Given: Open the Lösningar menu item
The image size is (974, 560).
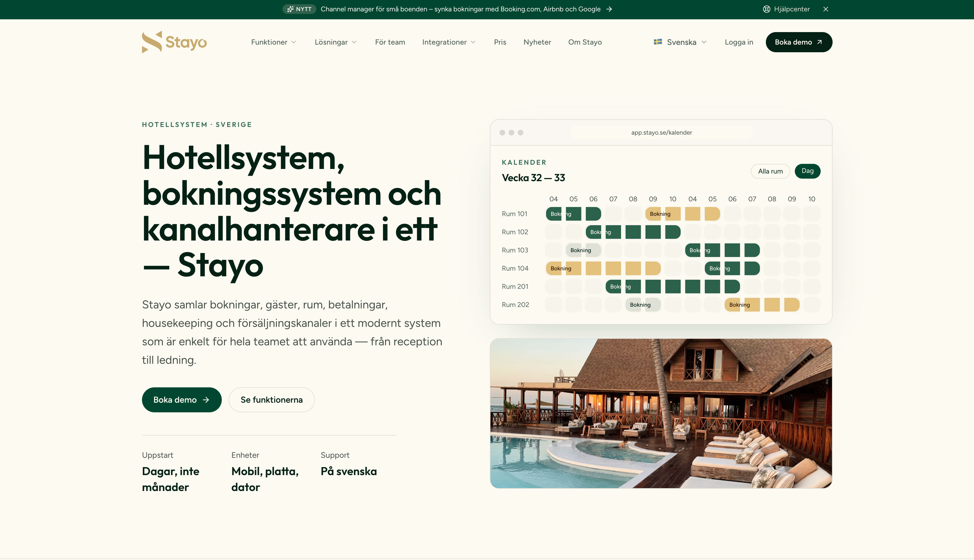Looking at the screenshot, I should [x=336, y=42].
